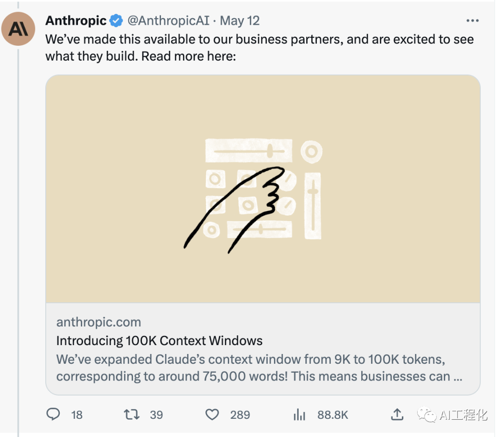The height and width of the screenshot is (437, 504).
Task: Like the tweet with the heart icon
Action: (x=212, y=414)
